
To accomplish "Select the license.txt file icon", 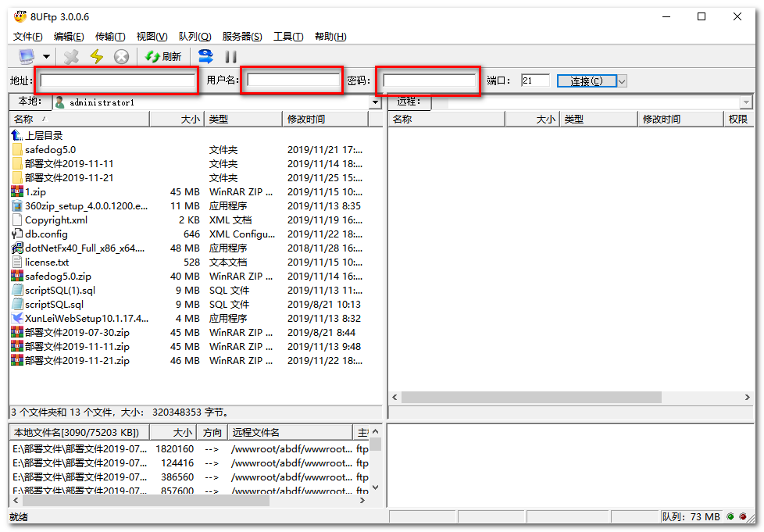I will (x=17, y=262).
